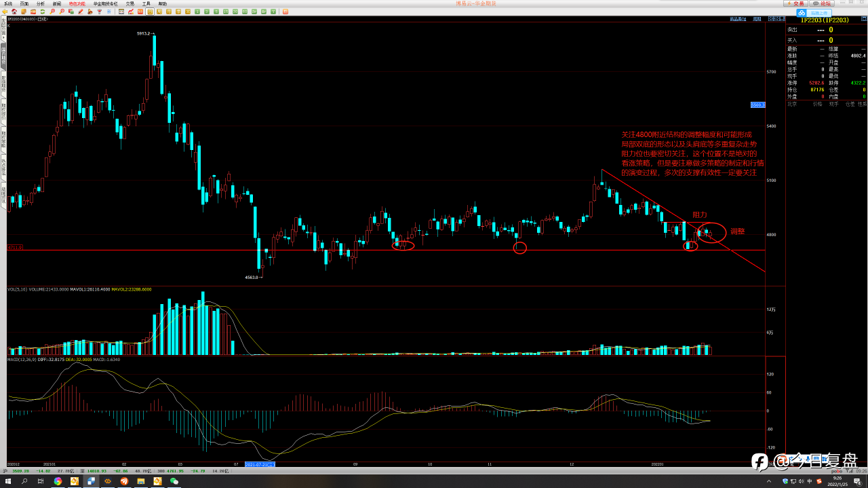Open the 工具 menu

click(x=146, y=3)
